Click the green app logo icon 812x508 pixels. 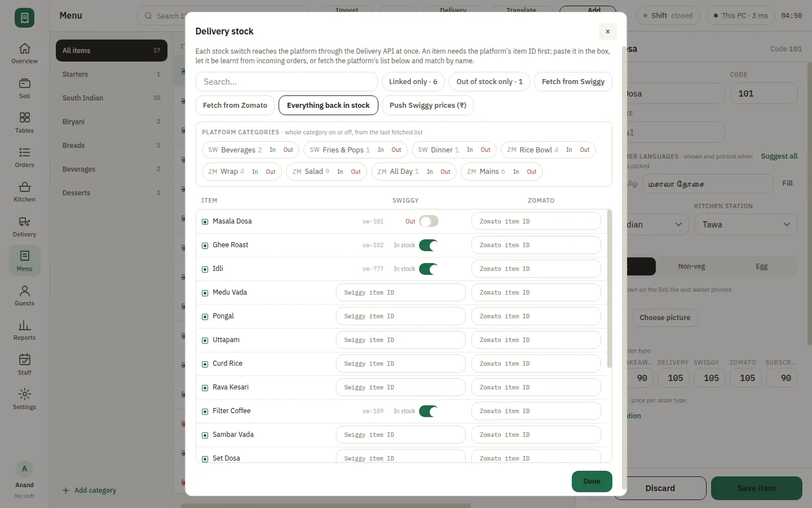(24, 17)
